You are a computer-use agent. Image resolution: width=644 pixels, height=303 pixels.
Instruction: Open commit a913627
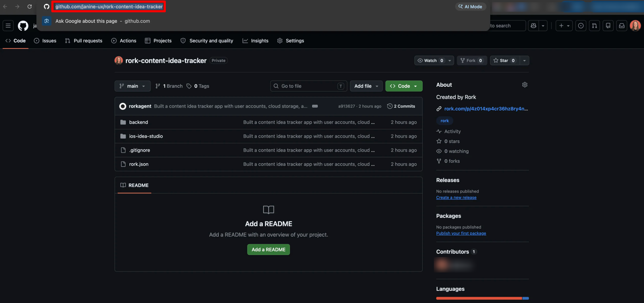tap(346, 106)
